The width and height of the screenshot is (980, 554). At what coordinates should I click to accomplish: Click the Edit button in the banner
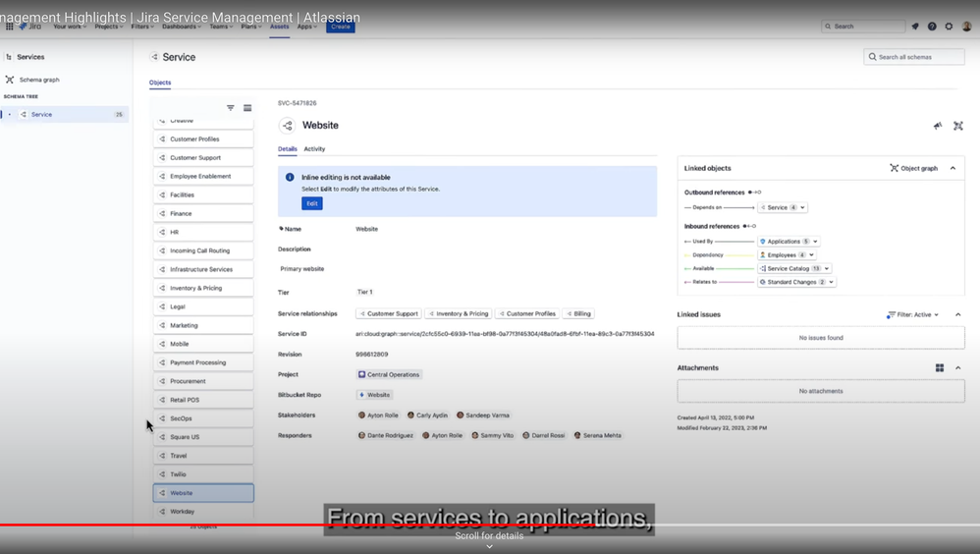312,203
